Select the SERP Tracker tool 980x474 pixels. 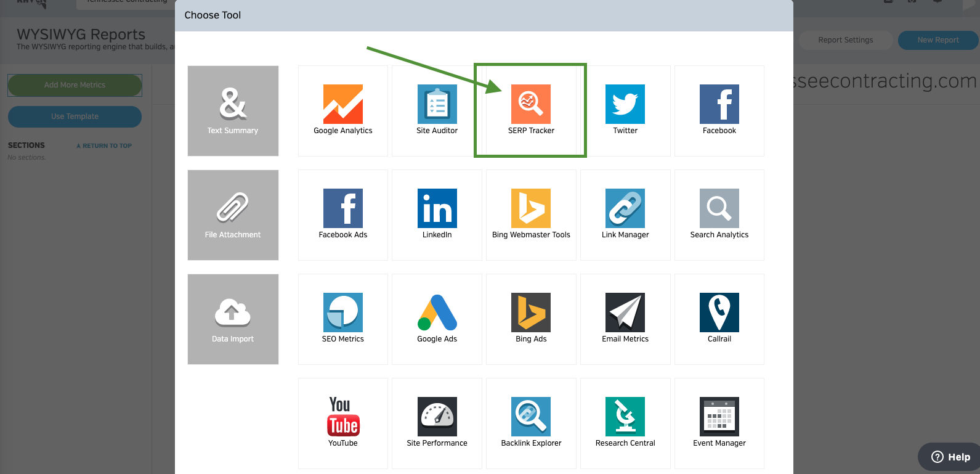coord(531,111)
